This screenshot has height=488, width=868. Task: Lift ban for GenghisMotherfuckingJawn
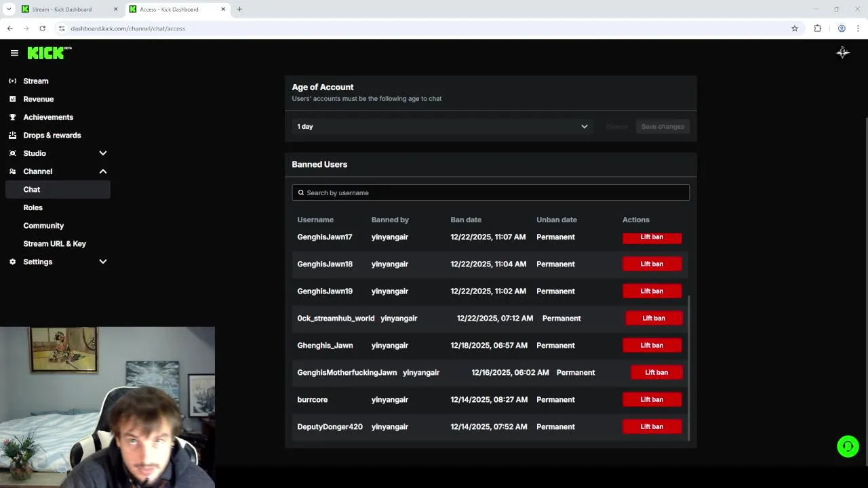tap(656, 372)
